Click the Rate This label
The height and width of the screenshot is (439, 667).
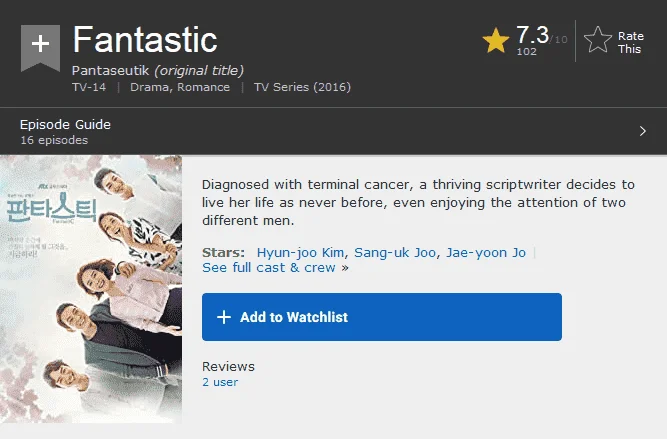(x=631, y=43)
